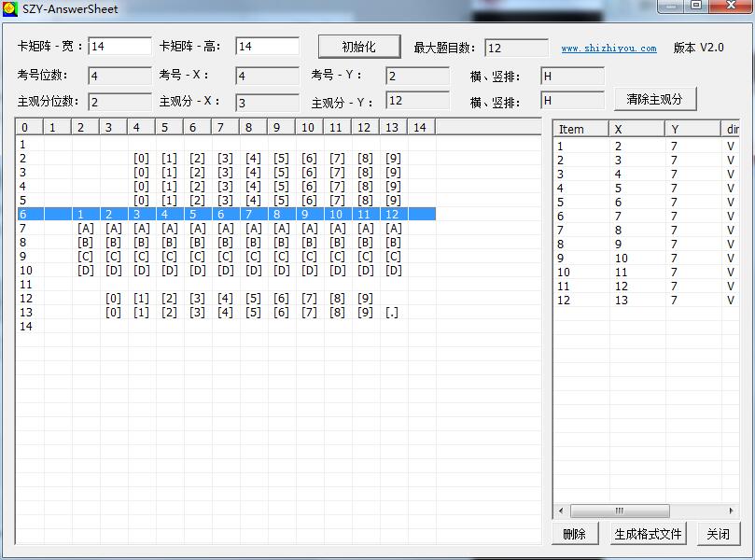755x560 pixels.
Task: Open the www.shizhiyou.com link
Action: point(608,49)
